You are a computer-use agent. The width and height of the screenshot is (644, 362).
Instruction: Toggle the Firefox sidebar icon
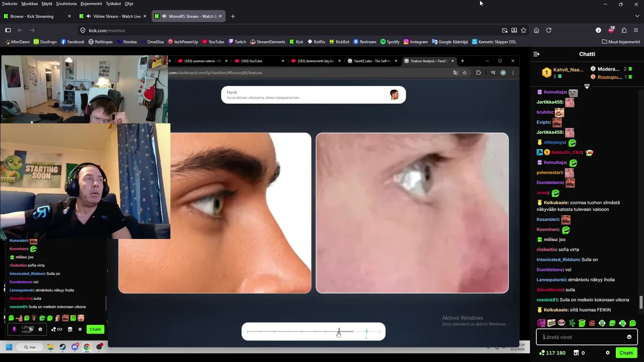coord(8,30)
